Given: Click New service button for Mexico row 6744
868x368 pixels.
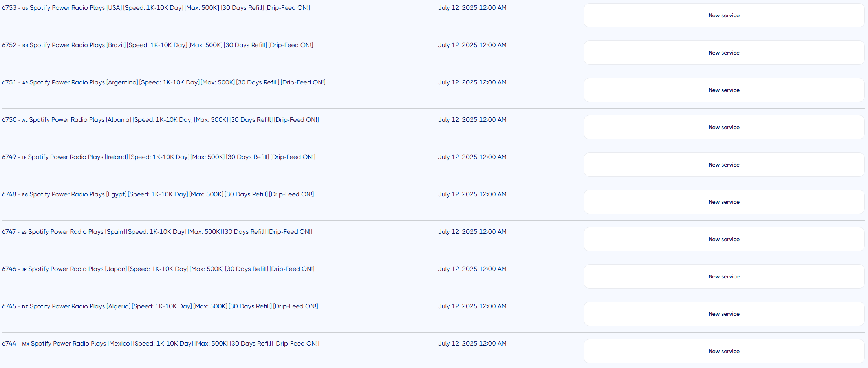Looking at the screenshot, I should 724,351.
